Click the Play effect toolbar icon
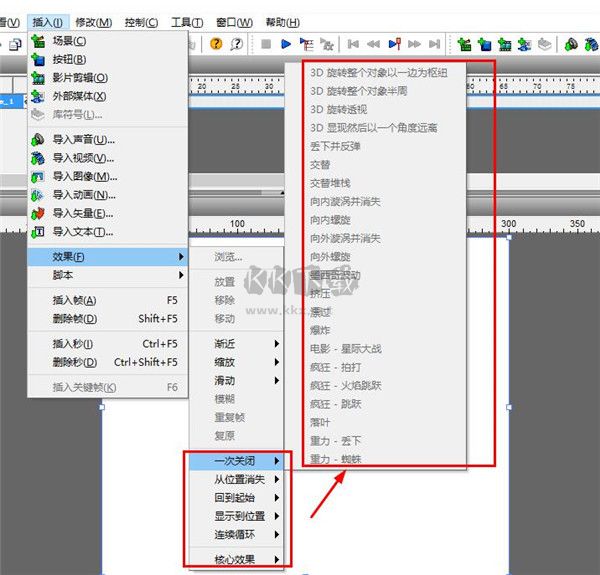The width and height of the screenshot is (600, 575). pyautogui.click(x=327, y=44)
